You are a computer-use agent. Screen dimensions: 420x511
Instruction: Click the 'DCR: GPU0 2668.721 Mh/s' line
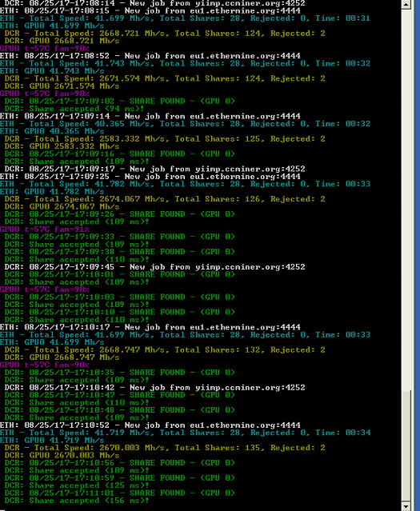pyautogui.click(x=62, y=41)
